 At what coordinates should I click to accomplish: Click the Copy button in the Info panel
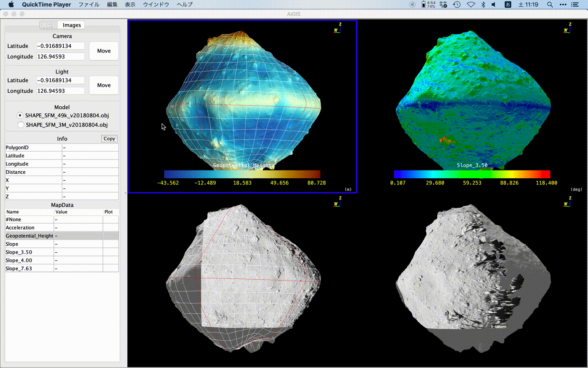coord(109,139)
